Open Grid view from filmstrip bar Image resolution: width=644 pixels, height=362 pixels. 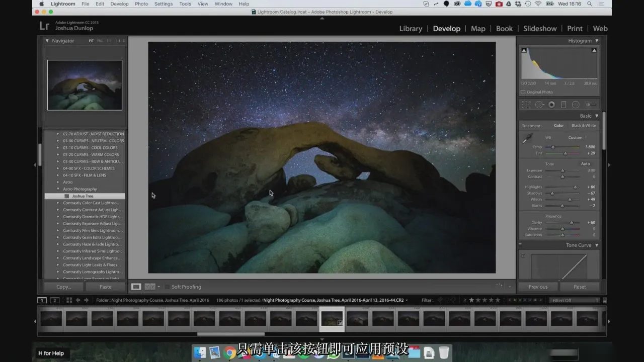(69, 300)
